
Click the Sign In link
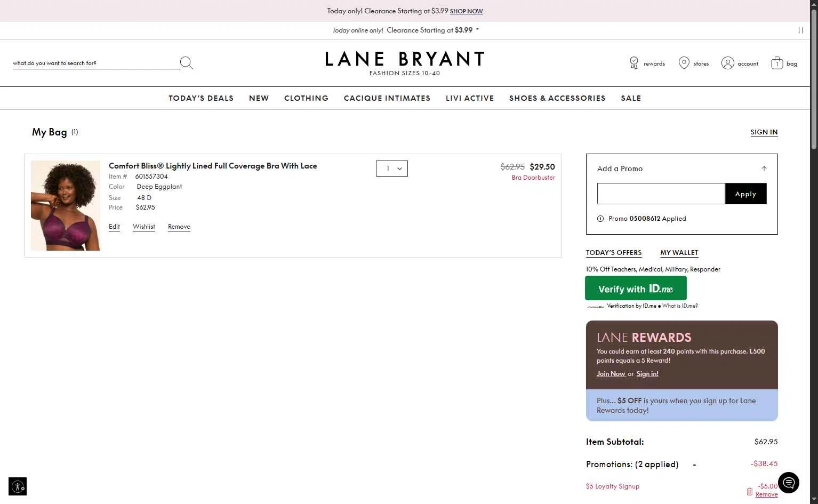click(x=764, y=132)
